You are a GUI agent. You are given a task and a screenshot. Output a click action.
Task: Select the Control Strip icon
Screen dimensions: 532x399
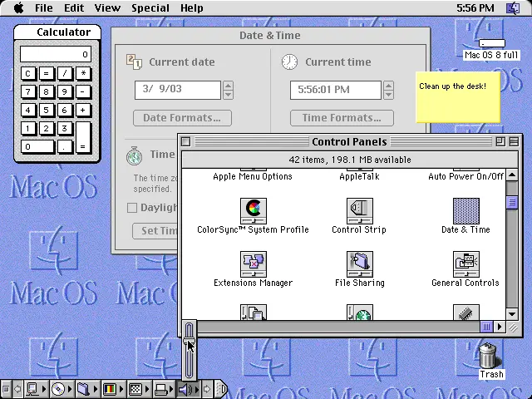(360, 210)
